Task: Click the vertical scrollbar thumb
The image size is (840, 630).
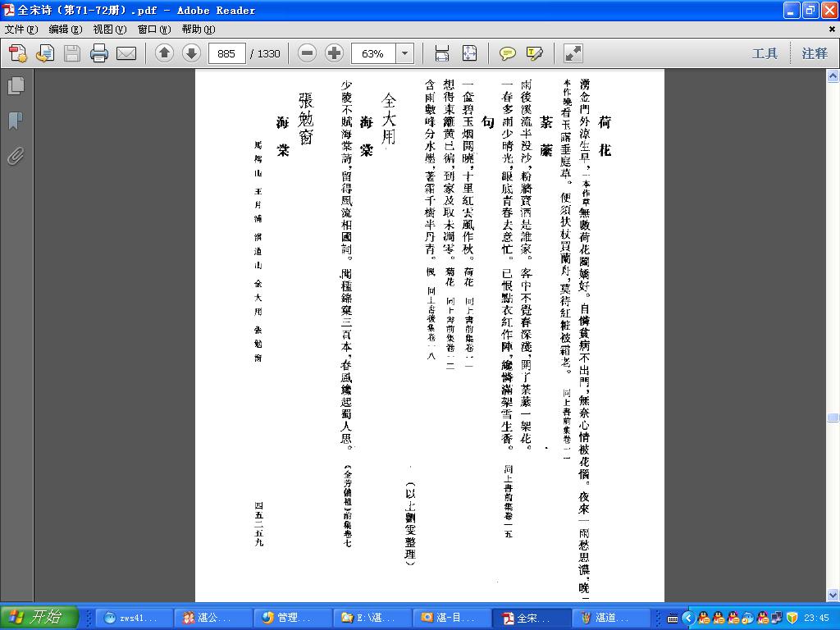Action: tap(833, 418)
